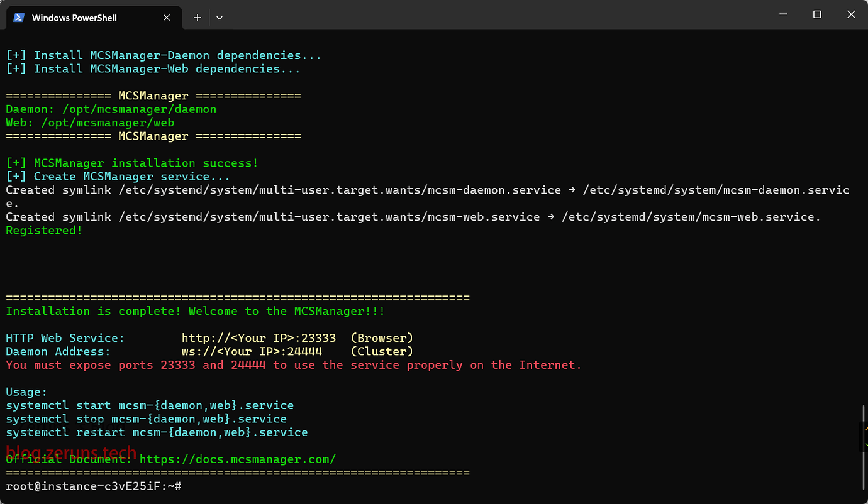Open a new tab with the plus icon
The image size is (868, 504).
pos(197,18)
